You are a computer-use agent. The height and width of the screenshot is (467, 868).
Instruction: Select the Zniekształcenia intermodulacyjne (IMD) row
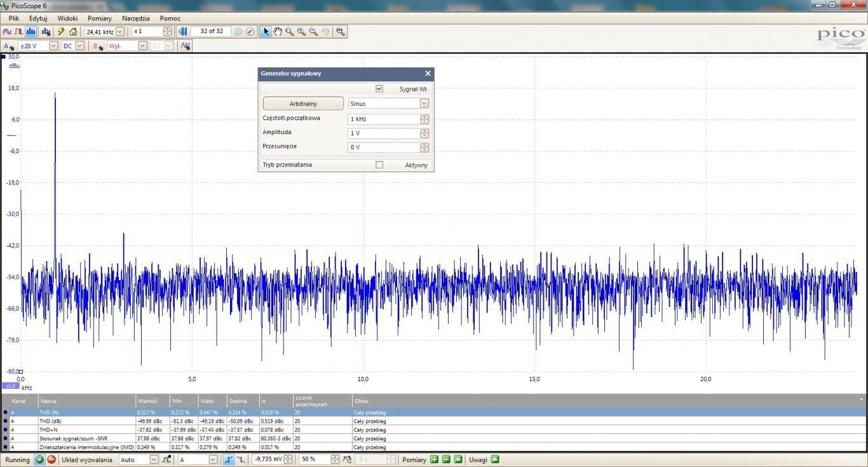pos(434,447)
